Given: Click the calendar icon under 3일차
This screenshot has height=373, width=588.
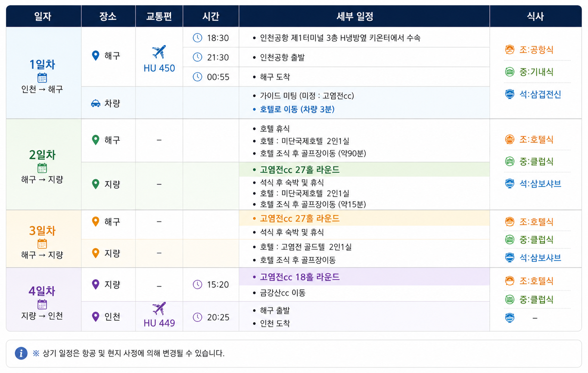Looking at the screenshot, I should [x=42, y=244].
